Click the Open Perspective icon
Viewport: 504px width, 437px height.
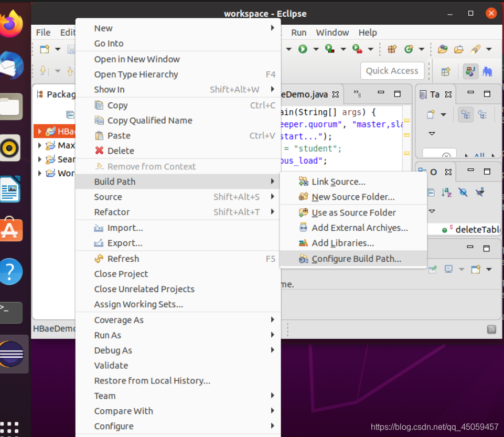(445, 71)
